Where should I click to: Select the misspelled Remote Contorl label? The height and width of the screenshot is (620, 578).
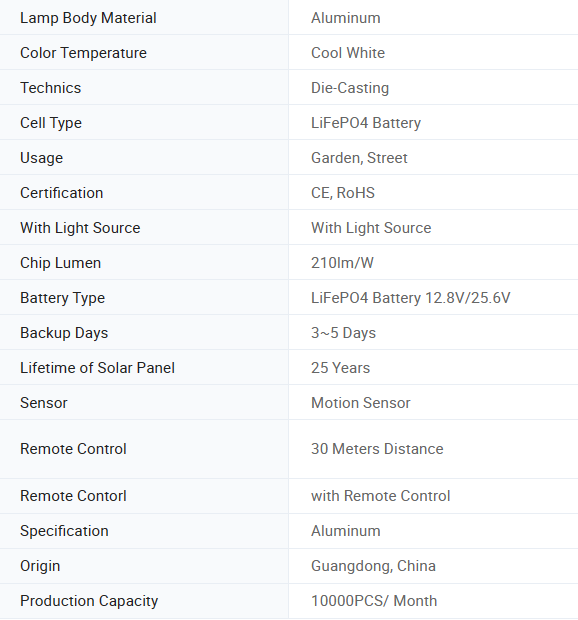73,496
